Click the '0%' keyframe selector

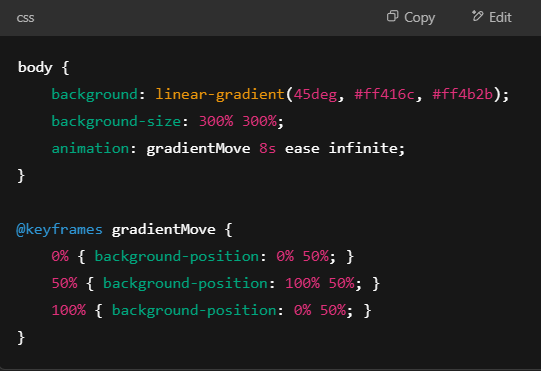coord(60,256)
